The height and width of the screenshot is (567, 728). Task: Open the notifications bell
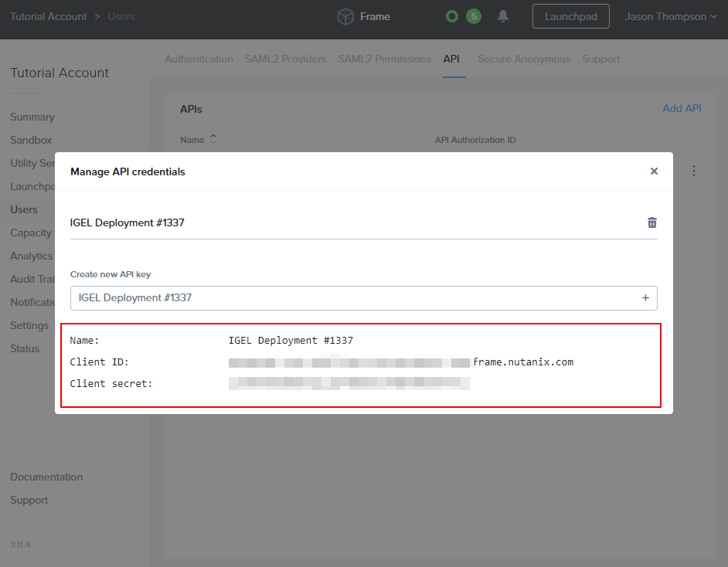(503, 16)
